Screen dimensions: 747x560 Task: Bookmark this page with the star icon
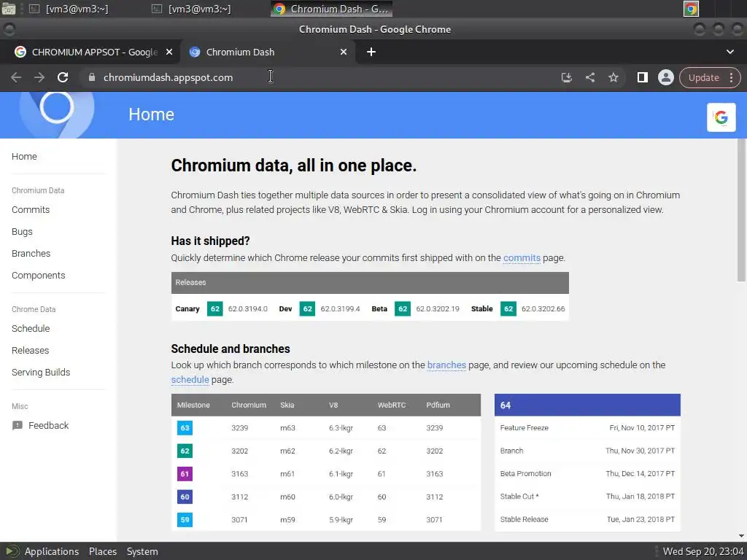pos(613,77)
